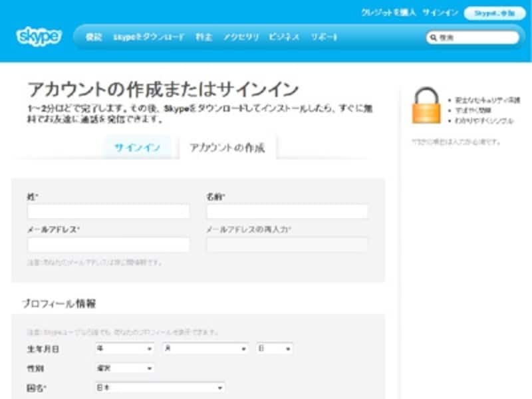
Task: Focus the header search box
Action: [473, 37]
